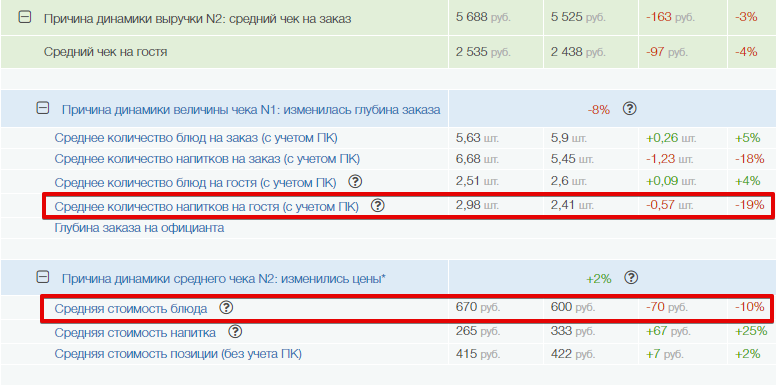Select the '-19%' cell
Viewport: 780px width, 385px height.
point(750,204)
